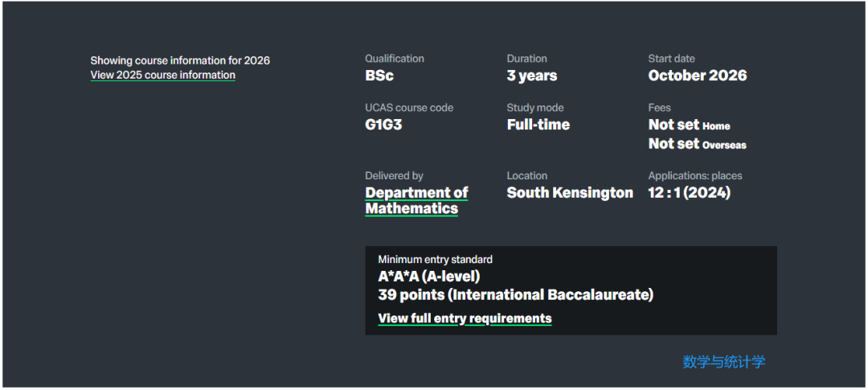This screenshot has width=868, height=390.
Task: Click the G1G3 UCAS course code
Action: point(383,125)
